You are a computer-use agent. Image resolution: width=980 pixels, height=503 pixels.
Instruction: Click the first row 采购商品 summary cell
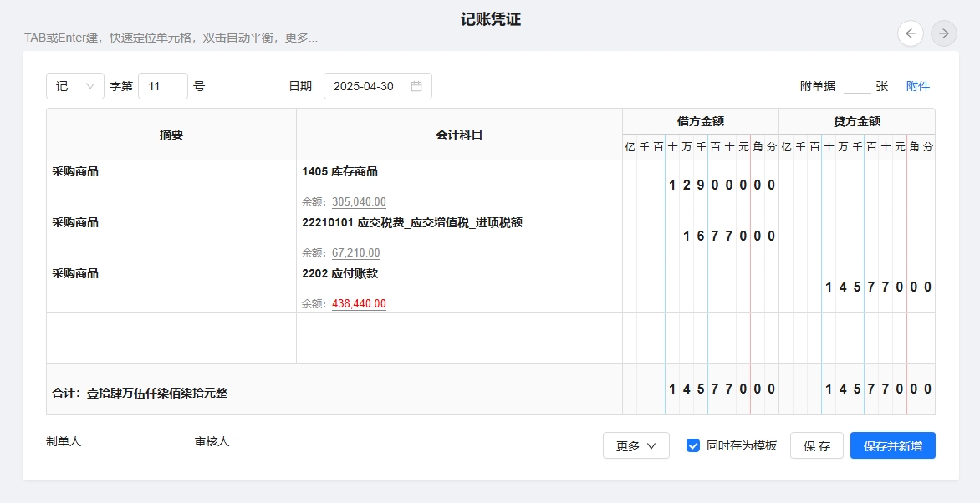point(171,185)
